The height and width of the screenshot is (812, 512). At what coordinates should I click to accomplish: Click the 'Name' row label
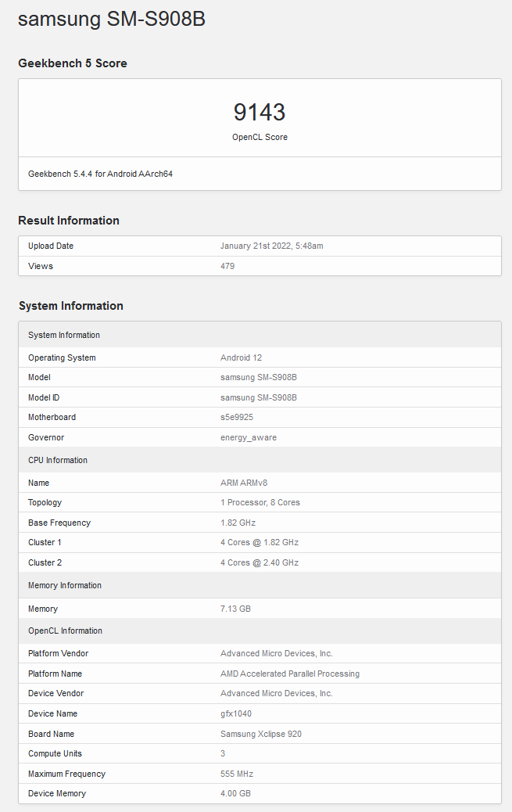(x=39, y=483)
